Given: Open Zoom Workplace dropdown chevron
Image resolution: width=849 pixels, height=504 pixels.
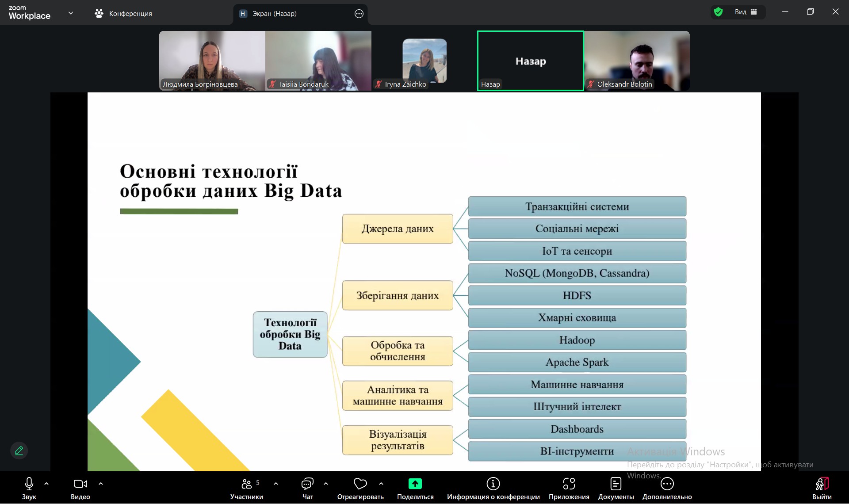Looking at the screenshot, I should (71, 13).
